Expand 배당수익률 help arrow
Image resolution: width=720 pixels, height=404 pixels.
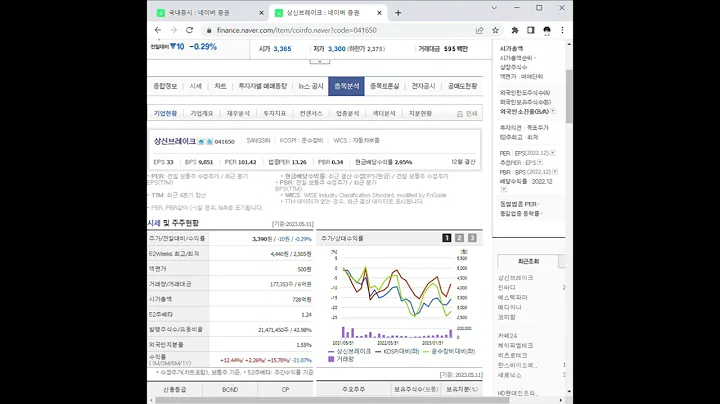point(504,189)
